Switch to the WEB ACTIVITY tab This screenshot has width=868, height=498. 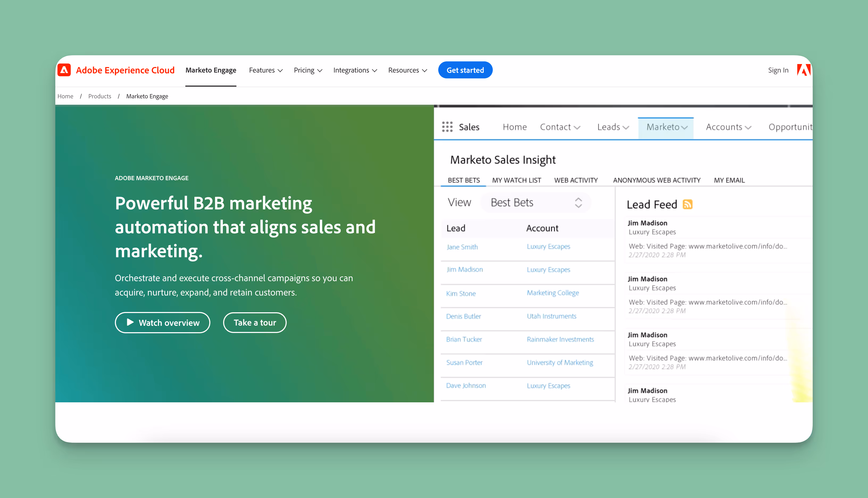pyautogui.click(x=576, y=180)
